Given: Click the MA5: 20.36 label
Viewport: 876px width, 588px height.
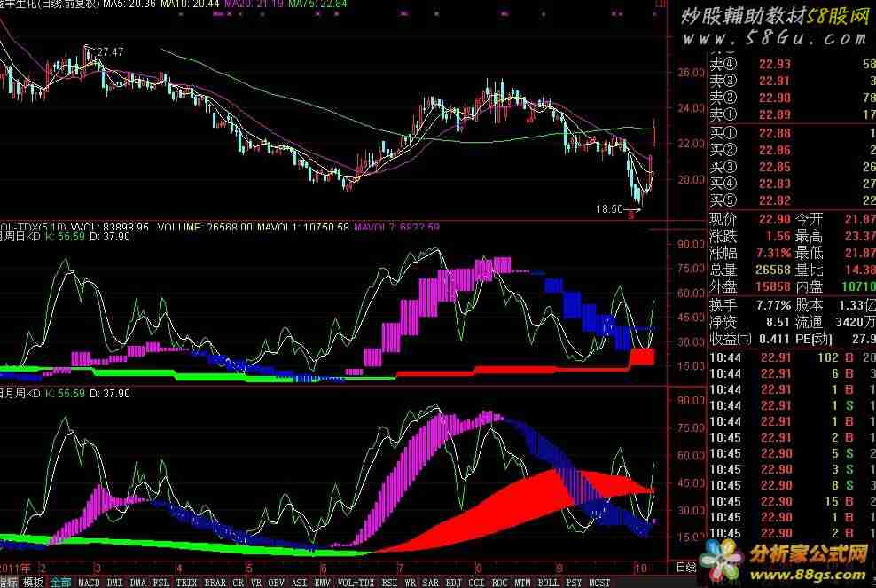Looking at the screenshot, I should pyautogui.click(x=129, y=4).
